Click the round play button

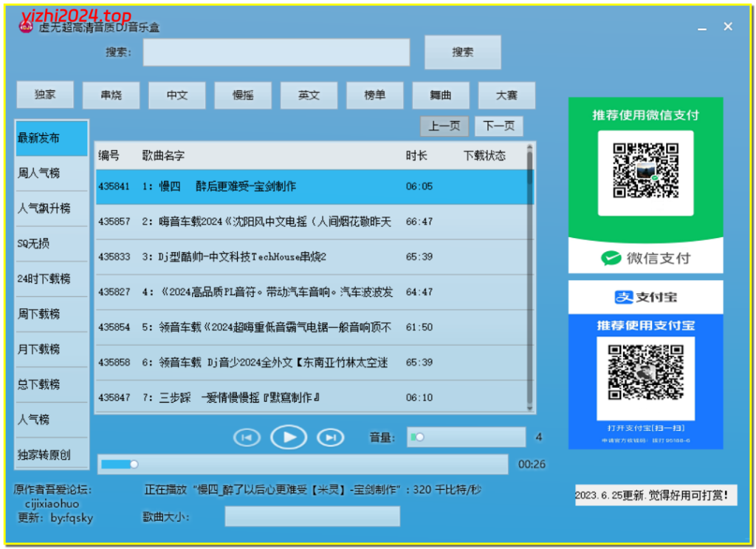click(289, 437)
